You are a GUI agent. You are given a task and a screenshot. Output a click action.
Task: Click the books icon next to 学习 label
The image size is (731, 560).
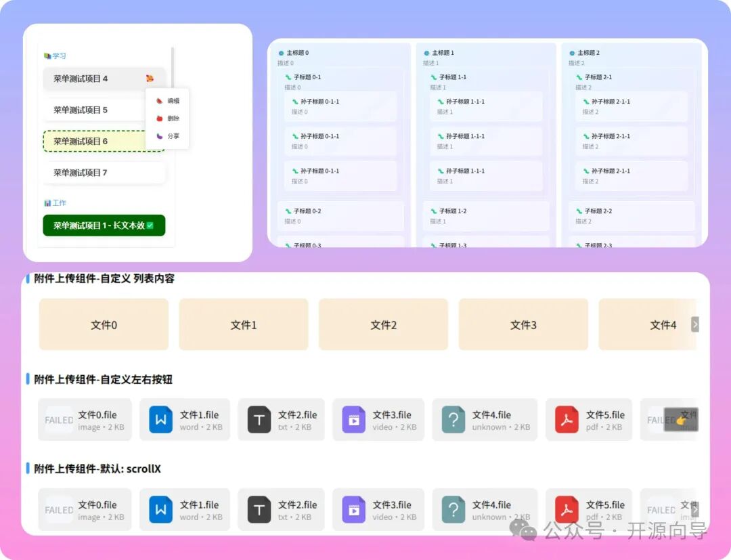point(47,56)
